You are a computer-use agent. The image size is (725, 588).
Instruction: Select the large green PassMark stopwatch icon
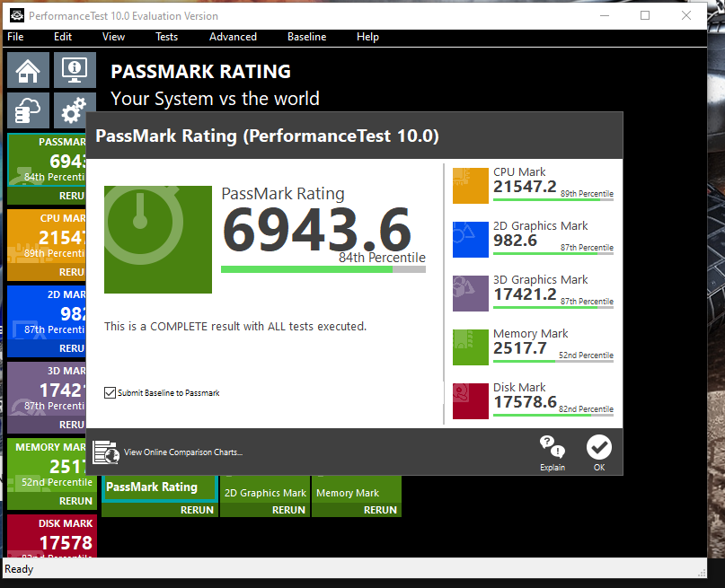[158, 240]
